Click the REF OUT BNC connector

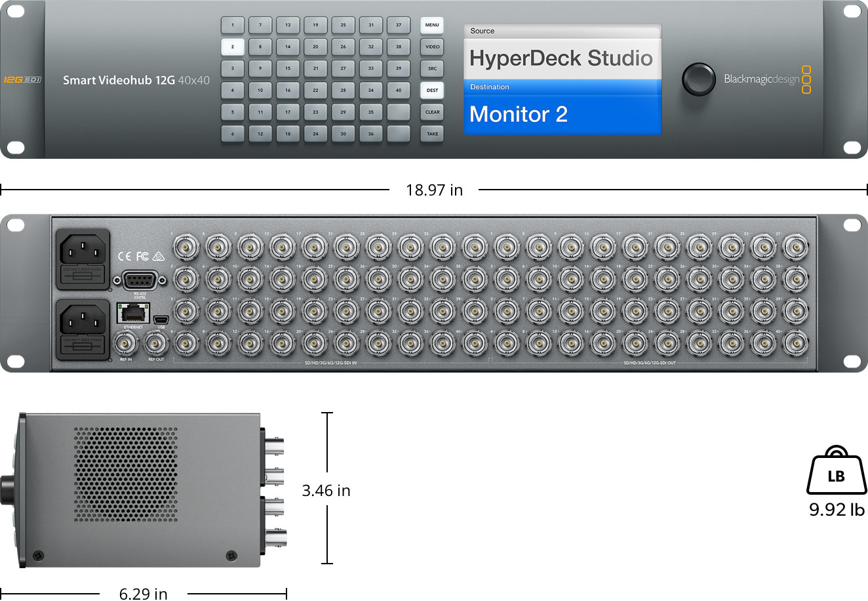[156, 344]
